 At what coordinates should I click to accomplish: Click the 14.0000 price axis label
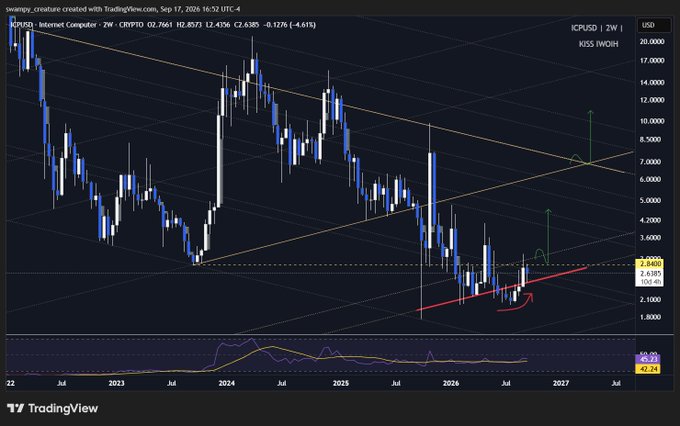tap(652, 82)
